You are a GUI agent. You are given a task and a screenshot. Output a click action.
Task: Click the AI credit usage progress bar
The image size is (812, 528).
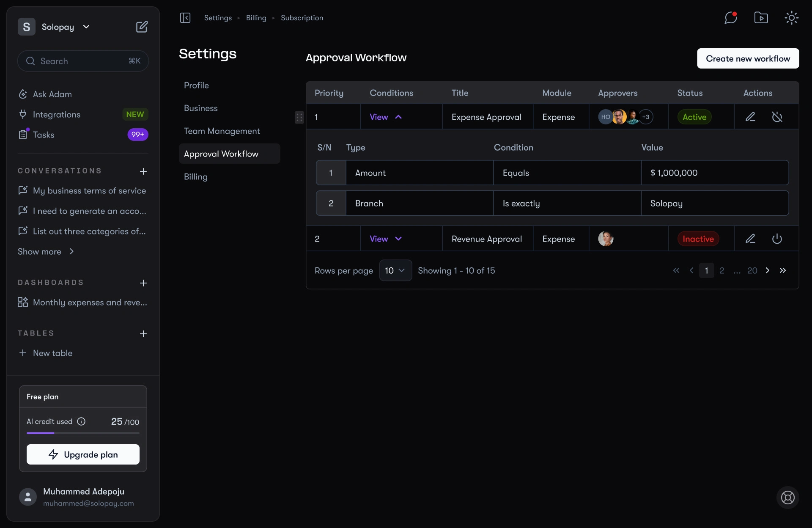(x=83, y=433)
